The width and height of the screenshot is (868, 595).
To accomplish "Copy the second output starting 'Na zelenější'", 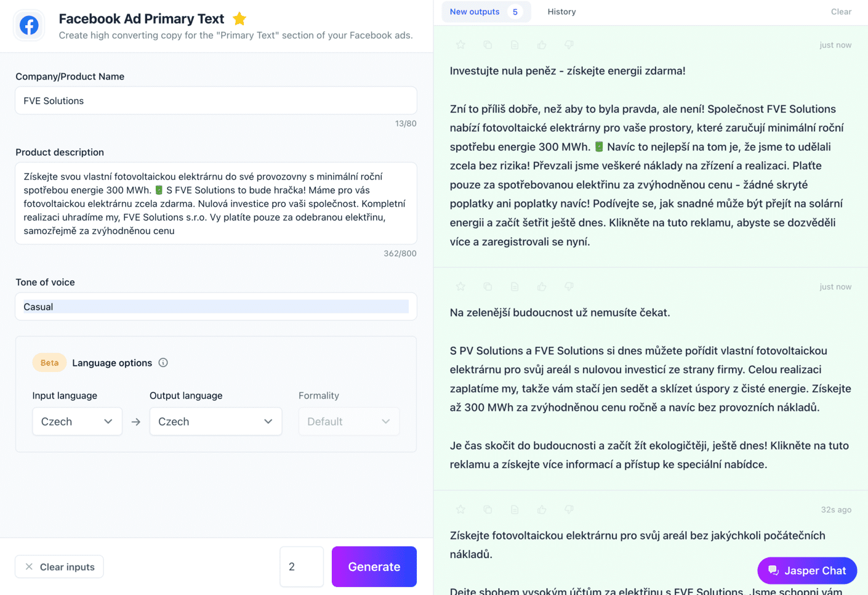I will point(488,286).
